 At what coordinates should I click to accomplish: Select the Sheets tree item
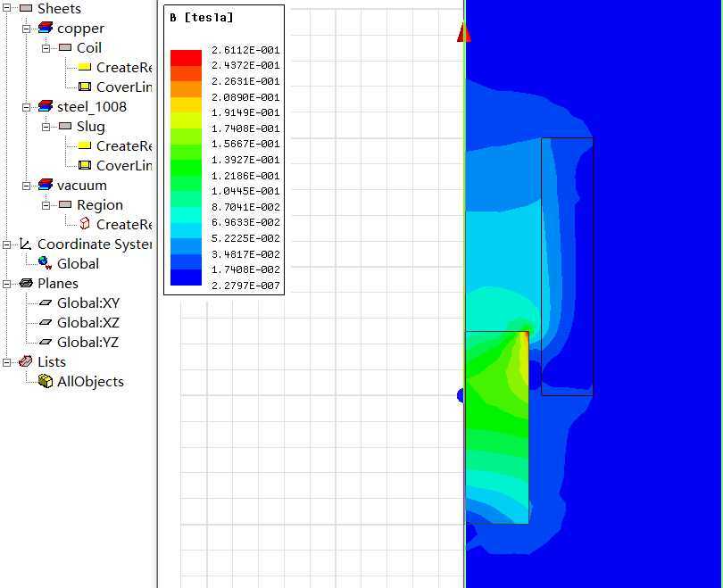click(x=60, y=8)
